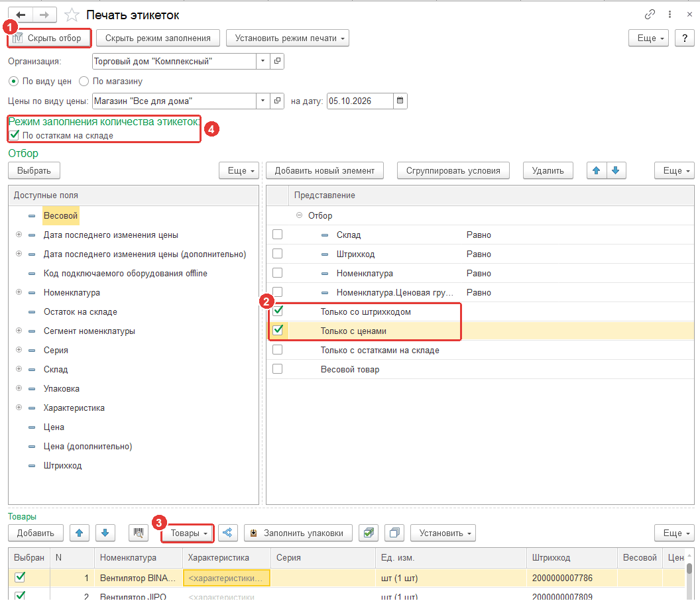Image resolution: width=700 pixels, height=603 pixels.
Task: Open help with the question mark button
Action: [x=684, y=38]
